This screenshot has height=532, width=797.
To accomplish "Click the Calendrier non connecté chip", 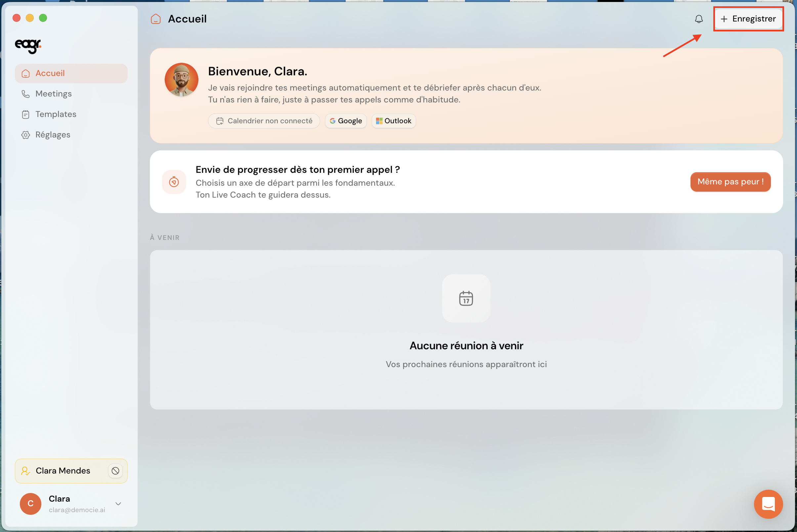I will 264,121.
